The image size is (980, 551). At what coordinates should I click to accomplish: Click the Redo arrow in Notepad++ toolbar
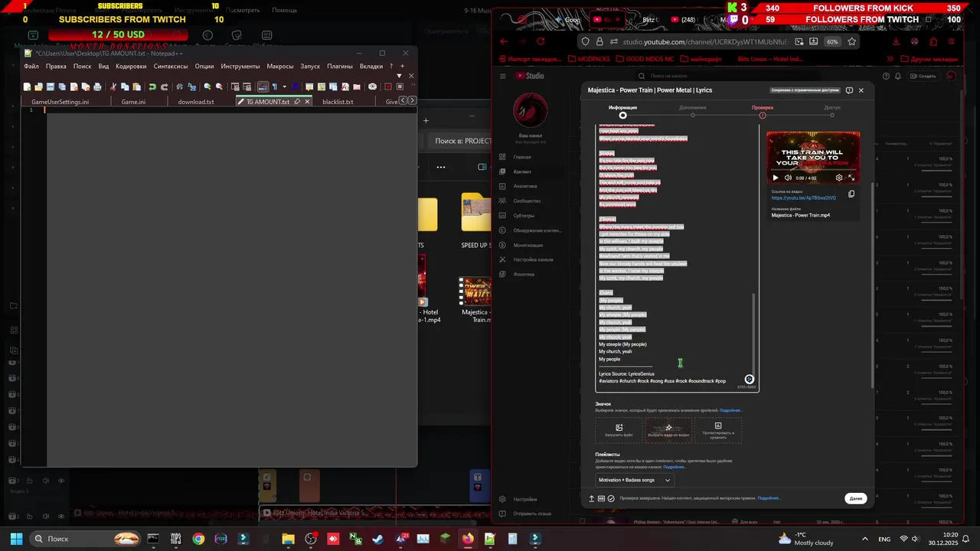pos(164,87)
